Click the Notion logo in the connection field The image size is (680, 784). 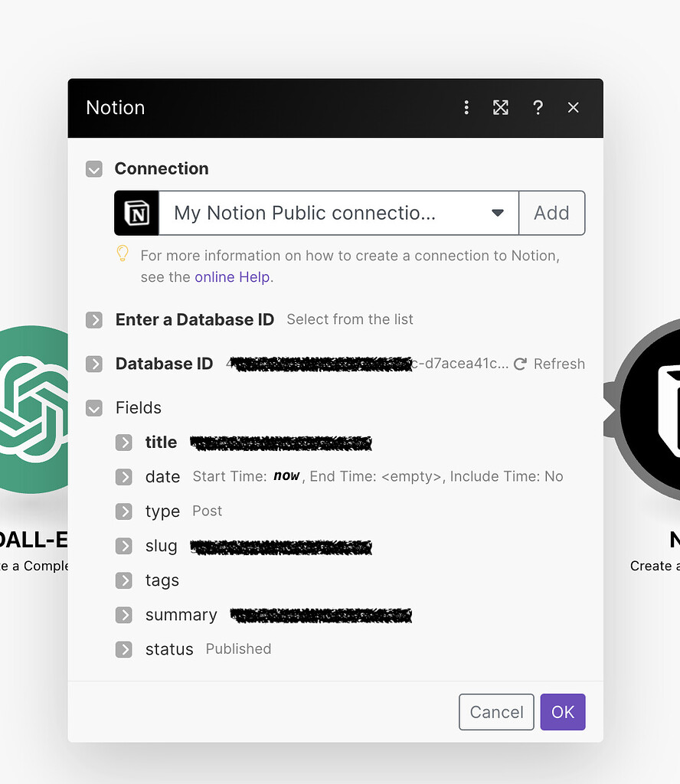(x=136, y=213)
